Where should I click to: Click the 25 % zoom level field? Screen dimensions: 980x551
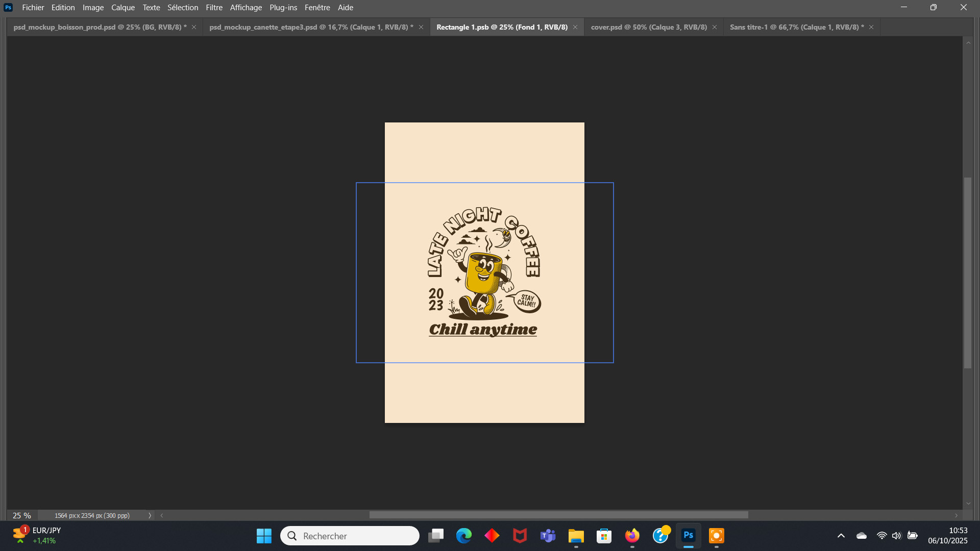pyautogui.click(x=21, y=515)
